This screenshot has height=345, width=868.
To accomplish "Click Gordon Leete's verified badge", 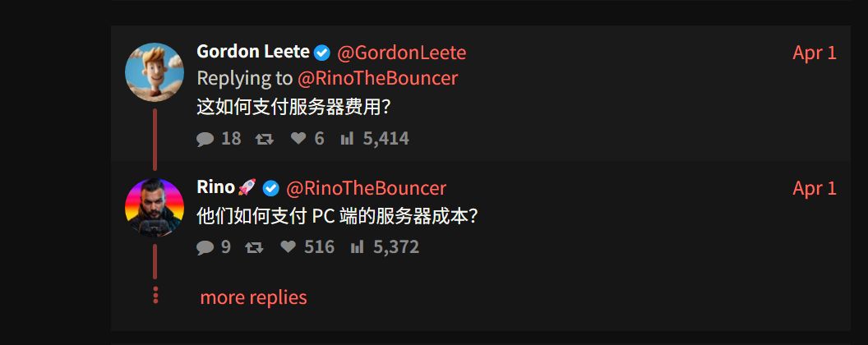I will 322,53.
